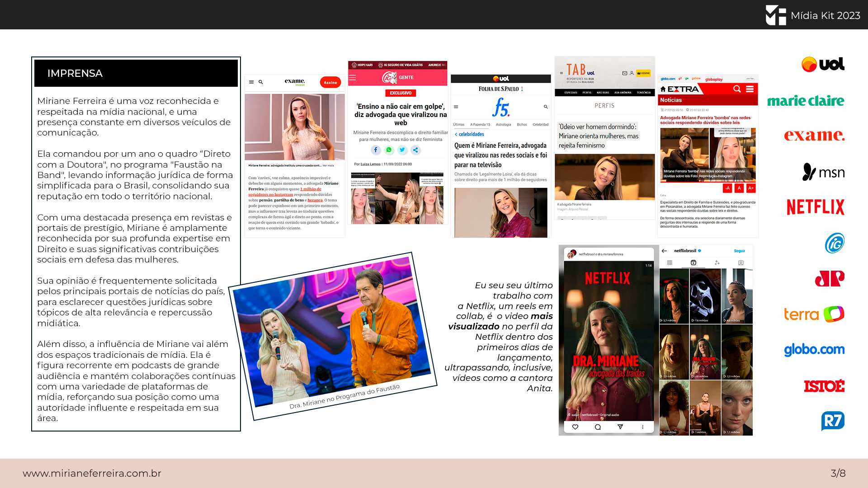Click the yellow ASSINE button on TAB UOL

pos(643,73)
